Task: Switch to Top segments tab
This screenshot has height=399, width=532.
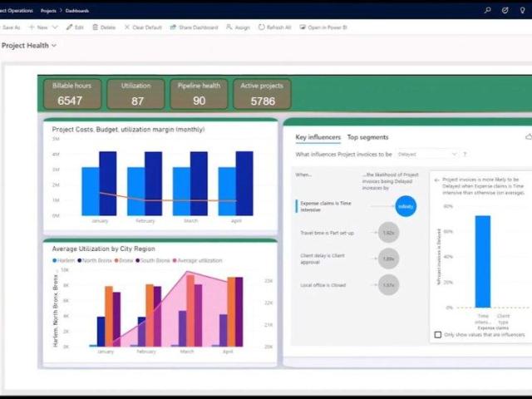Action: coord(367,137)
